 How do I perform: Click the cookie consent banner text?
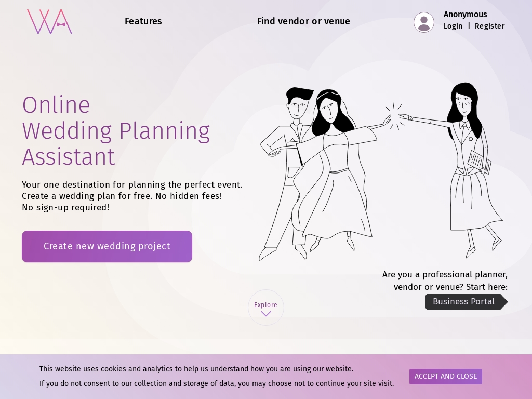pyautogui.click(x=217, y=376)
